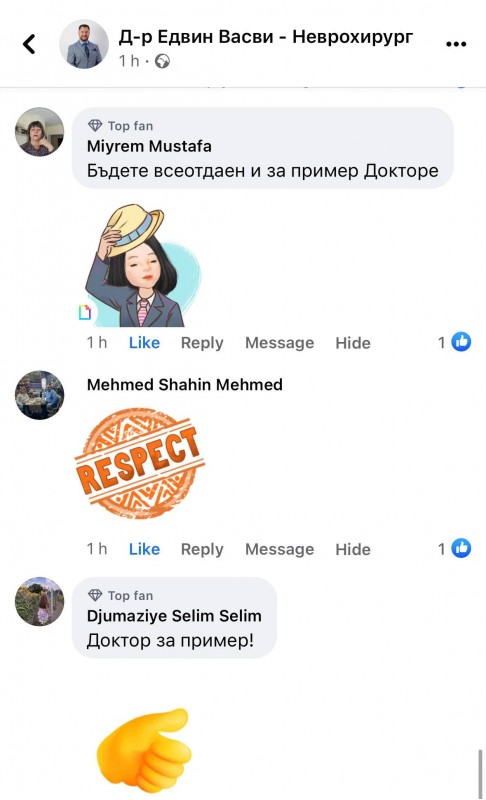Open the hat-tipping girl sticker
This screenshot has width=486, height=800.
coord(141,265)
